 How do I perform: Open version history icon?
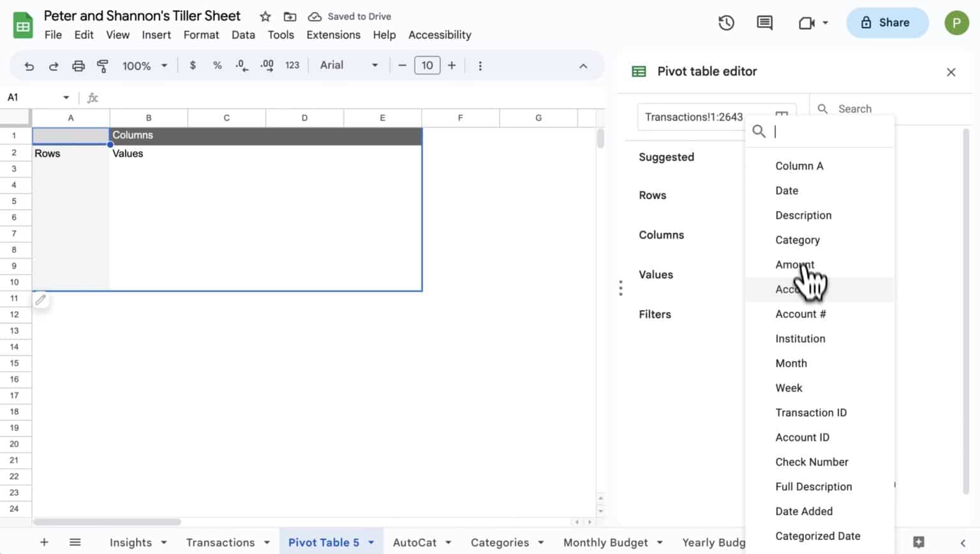point(726,22)
